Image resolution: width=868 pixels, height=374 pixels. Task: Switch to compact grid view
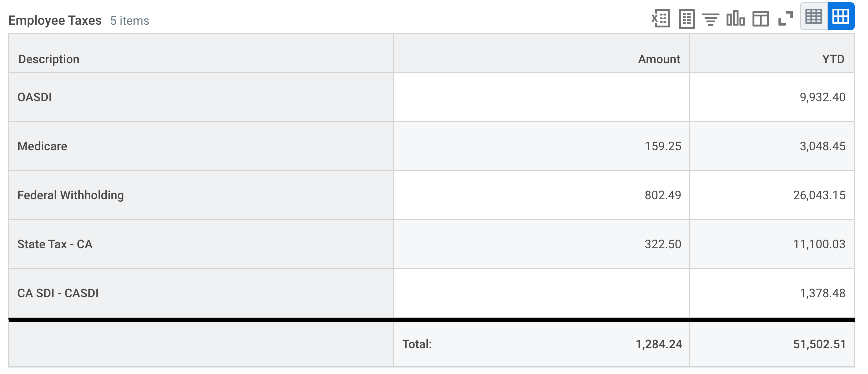pos(814,17)
